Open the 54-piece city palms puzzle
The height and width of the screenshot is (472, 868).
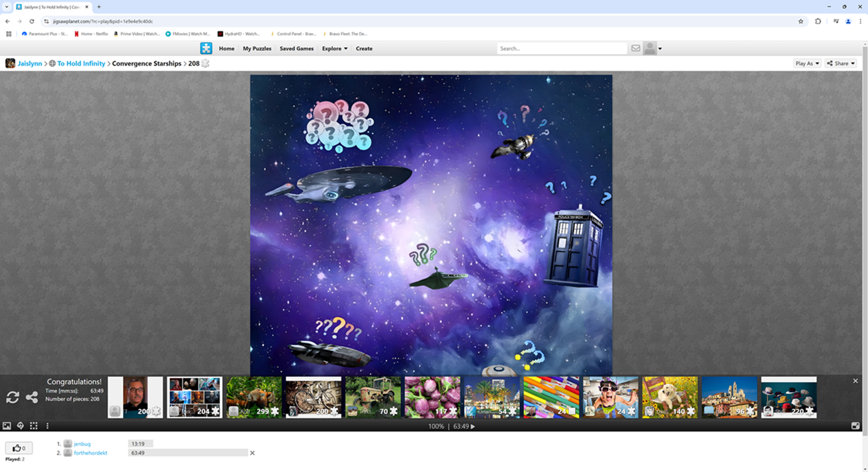[x=492, y=397]
